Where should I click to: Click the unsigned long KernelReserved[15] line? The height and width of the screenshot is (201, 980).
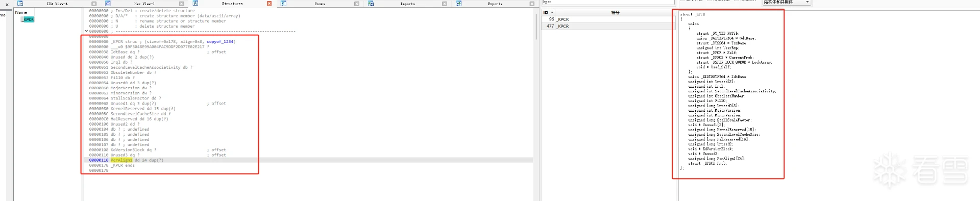click(722, 130)
